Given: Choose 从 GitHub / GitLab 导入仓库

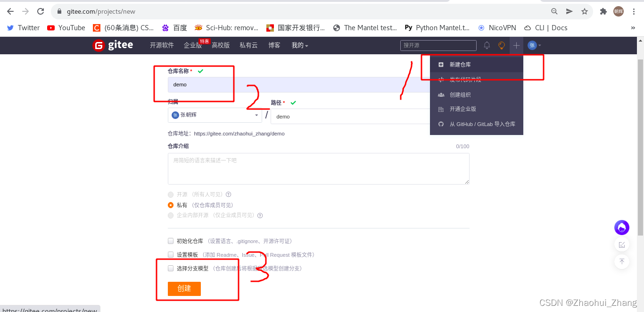Looking at the screenshot, I should (477, 124).
